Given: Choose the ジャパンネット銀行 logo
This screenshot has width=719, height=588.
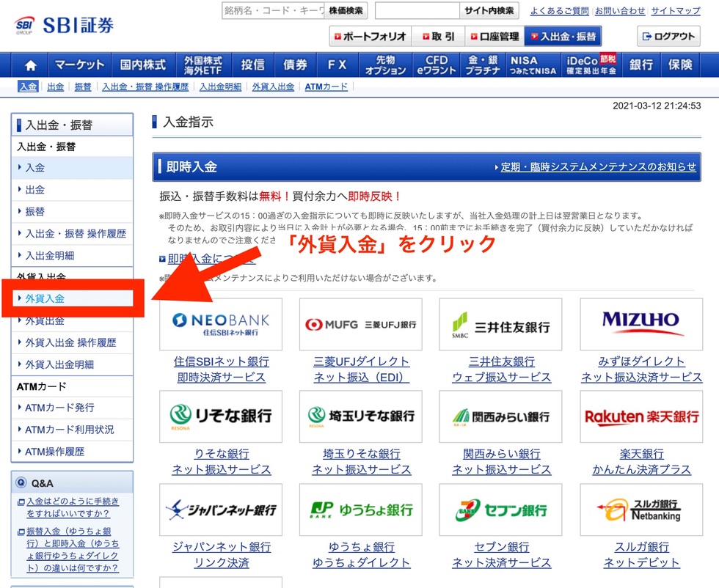Looking at the screenshot, I should pyautogui.click(x=221, y=510).
